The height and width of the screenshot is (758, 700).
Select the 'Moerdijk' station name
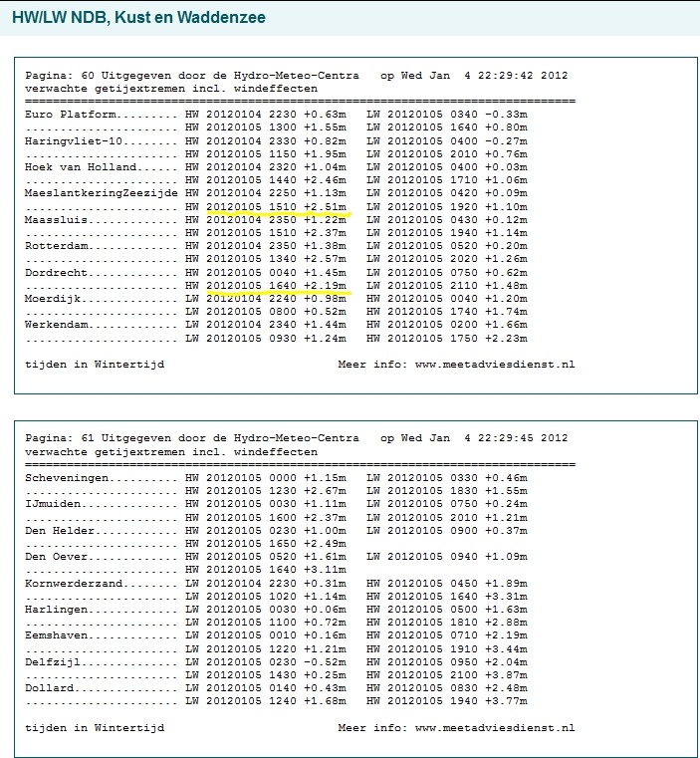point(53,299)
